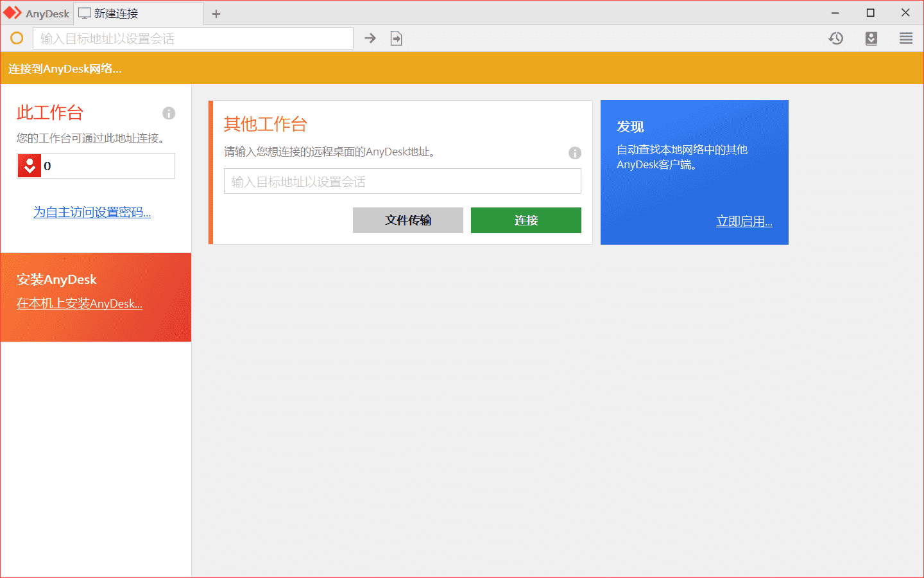Image resolution: width=924 pixels, height=578 pixels.
Task: Focus the top address bar input field
Action: pos(193,39)
